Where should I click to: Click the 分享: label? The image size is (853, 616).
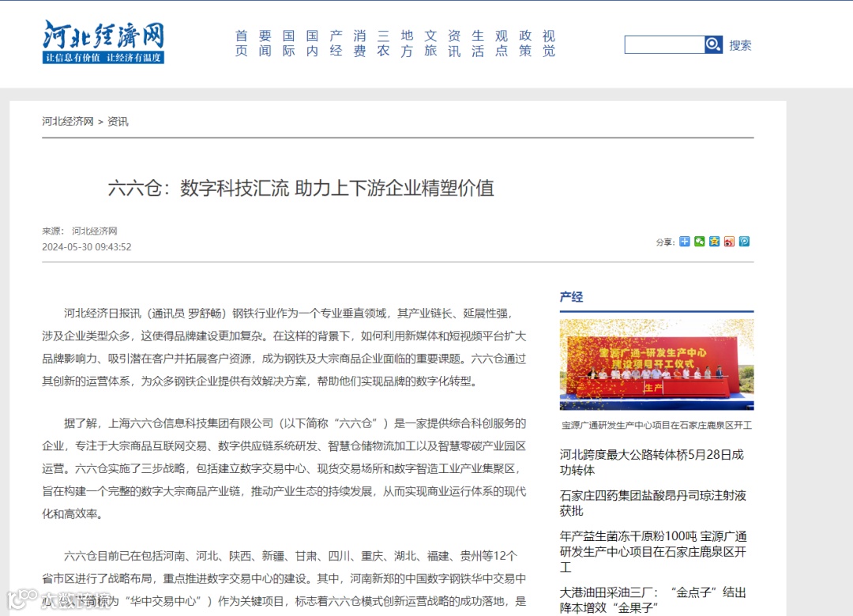click(x=665, y=242)
